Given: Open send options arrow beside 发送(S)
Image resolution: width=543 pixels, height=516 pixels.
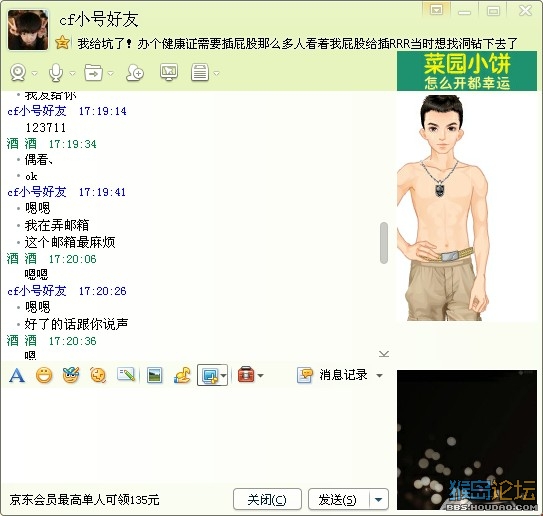Looking at the screenshot, I should [x=379, y=499].
